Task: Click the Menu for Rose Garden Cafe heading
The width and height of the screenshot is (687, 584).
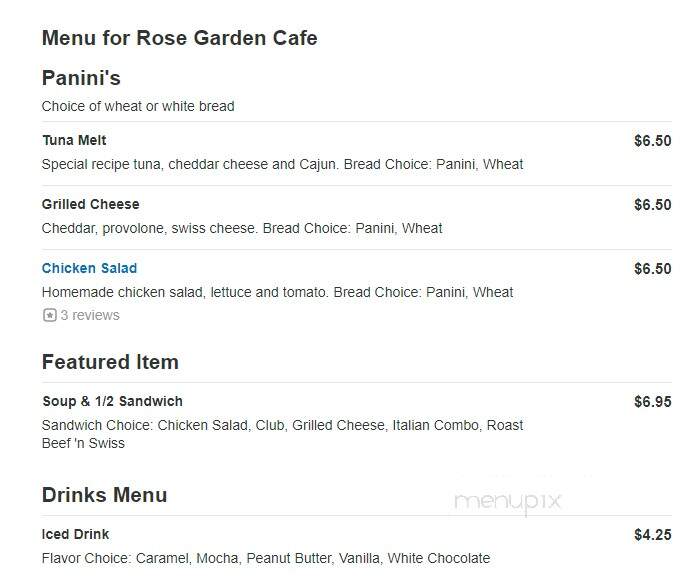Action: pyautogui.click(x=180, y=38)
